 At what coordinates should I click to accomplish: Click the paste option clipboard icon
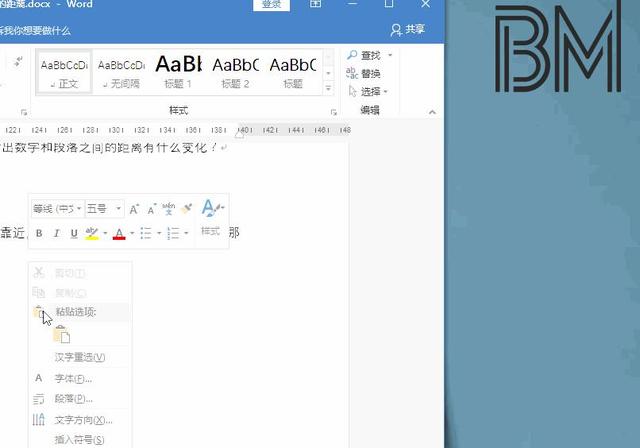tap(62, 334)
